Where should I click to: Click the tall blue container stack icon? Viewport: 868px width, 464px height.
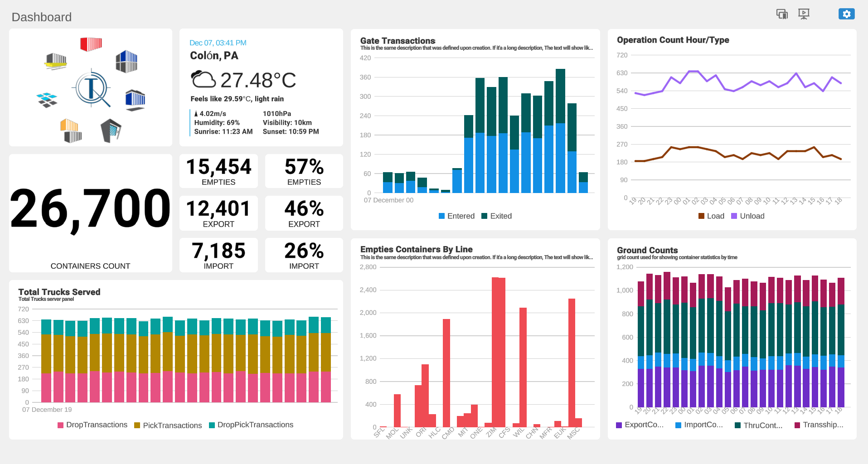tap(126, 62)
